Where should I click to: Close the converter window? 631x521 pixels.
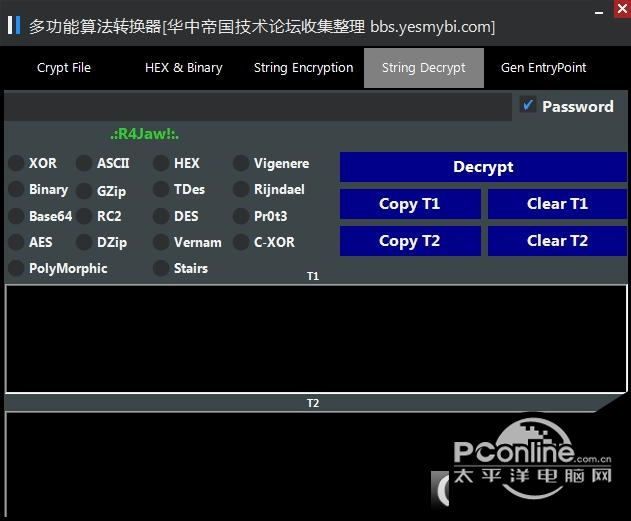(x=622, y=8)
